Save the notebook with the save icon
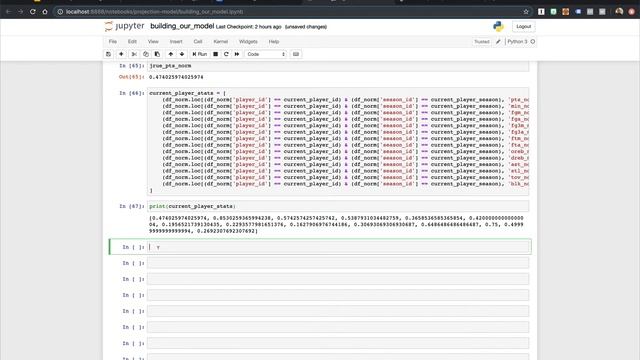 (x=109, y=54)
